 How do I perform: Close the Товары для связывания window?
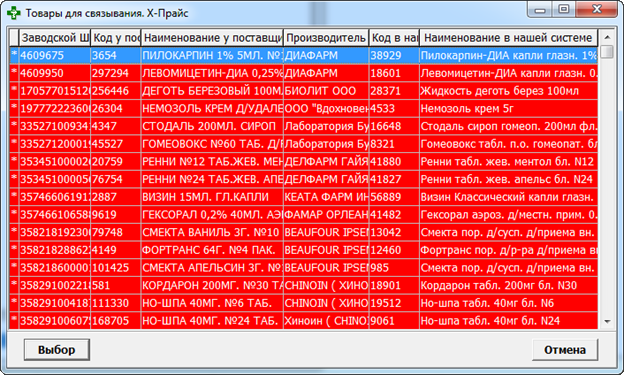pos(596,10)
